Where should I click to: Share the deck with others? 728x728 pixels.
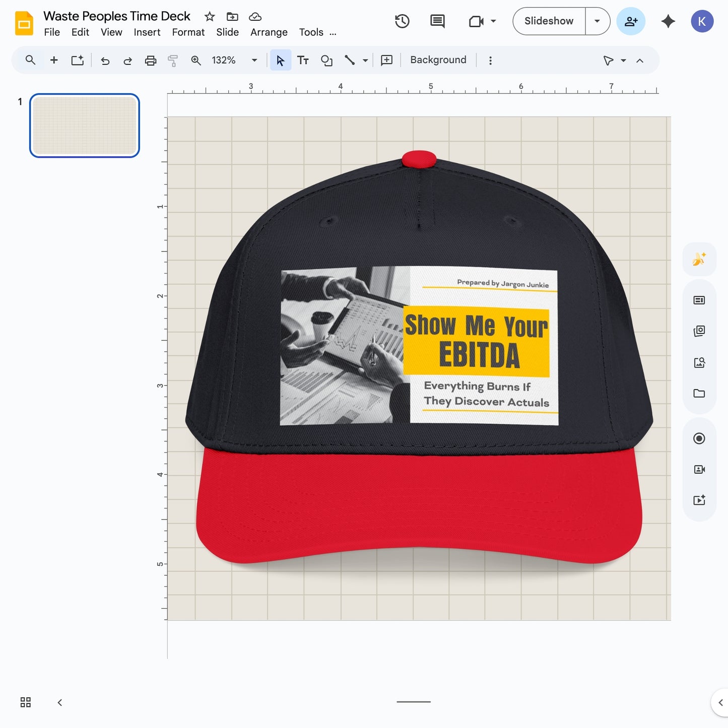[631, 21]
